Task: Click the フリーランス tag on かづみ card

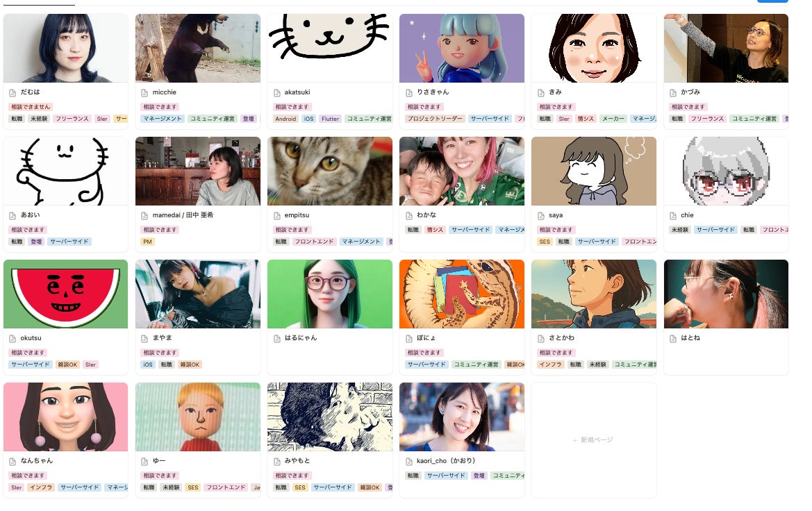Action: (707, 119)
